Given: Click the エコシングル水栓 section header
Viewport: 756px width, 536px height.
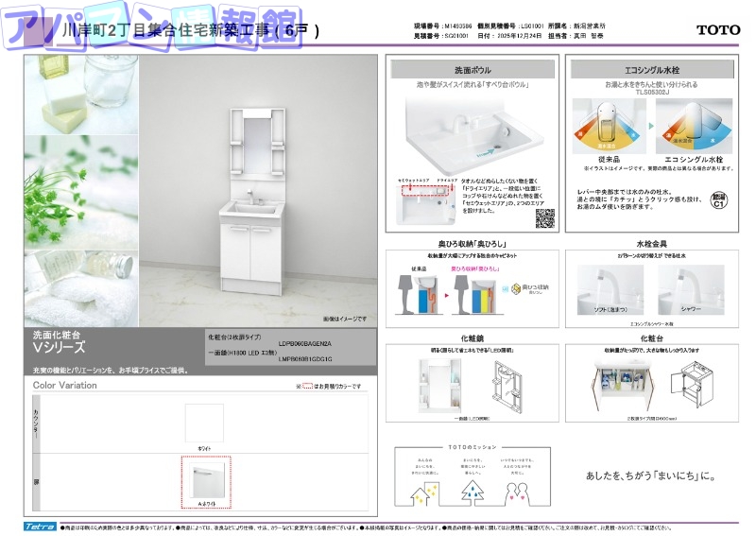Looking at the screenshot, I should 651,70.
